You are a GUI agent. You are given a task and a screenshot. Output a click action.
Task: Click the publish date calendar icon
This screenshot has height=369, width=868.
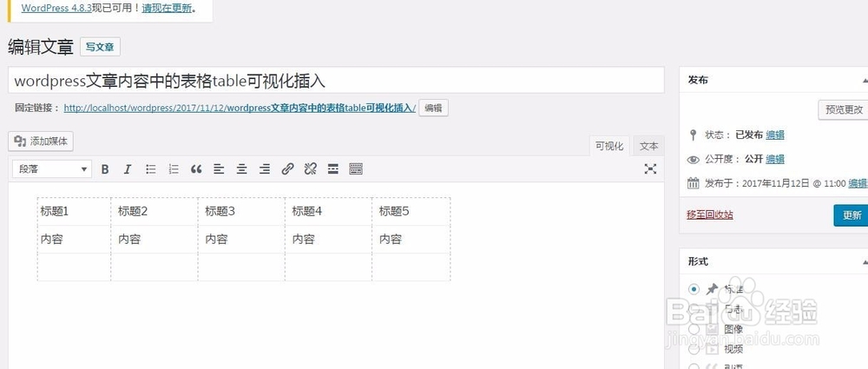point(693,183)
